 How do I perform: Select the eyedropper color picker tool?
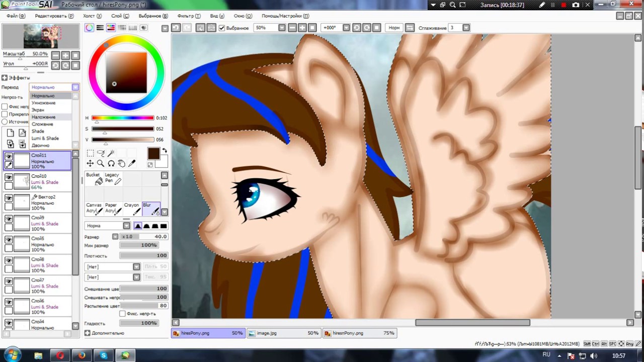pyautogui.click(x=132, y=163)
